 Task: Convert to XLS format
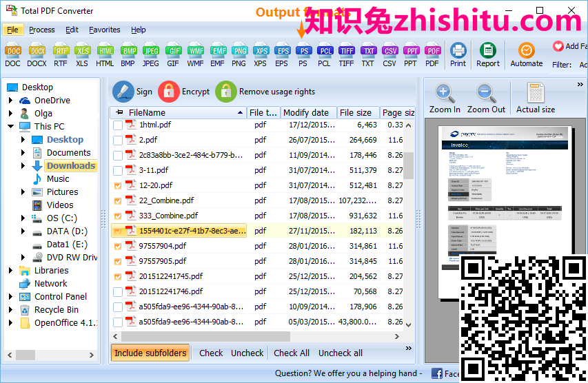pyautogui.click(x=82, y=55)
